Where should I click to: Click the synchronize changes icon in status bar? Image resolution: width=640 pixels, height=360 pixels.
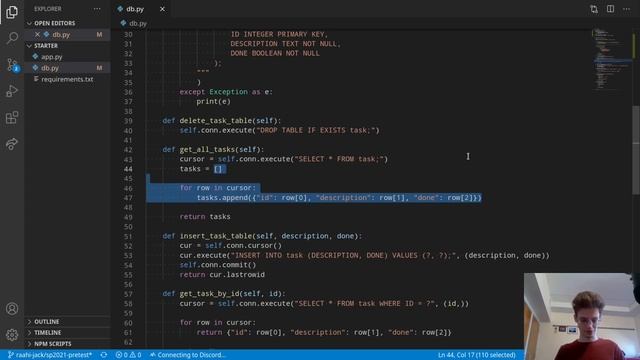(104, 355)
